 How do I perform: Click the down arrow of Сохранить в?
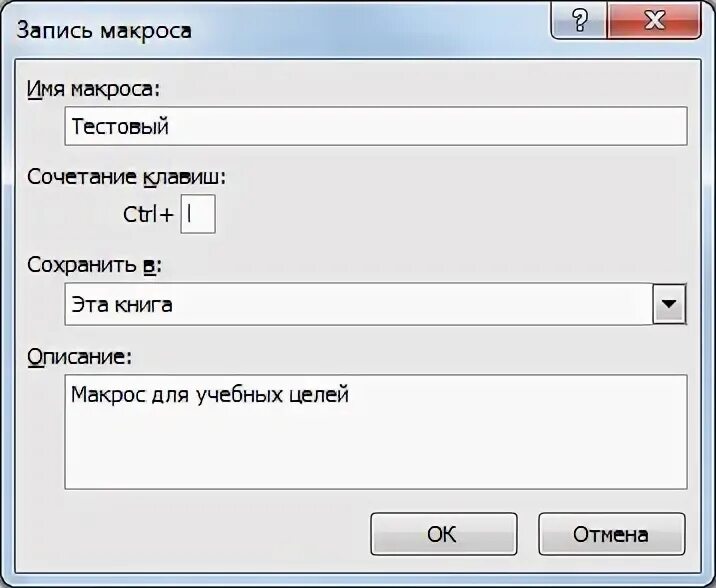coord(669,304)
